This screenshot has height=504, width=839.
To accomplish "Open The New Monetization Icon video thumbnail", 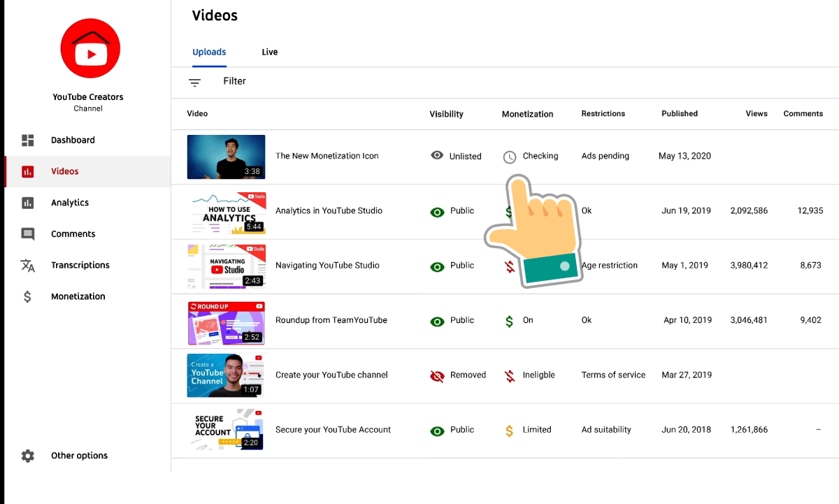I will pos(226,157).
